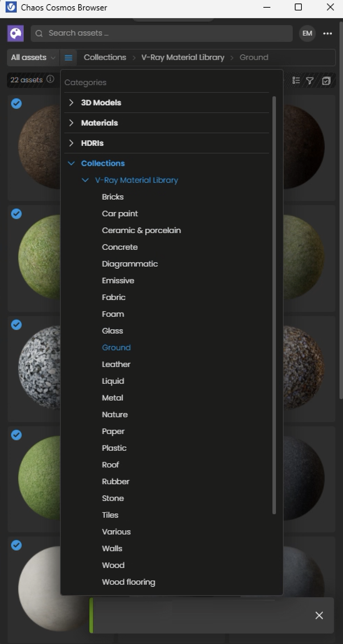Open the Nature category
This screenshot has height=644, width=343.
pyautogui.click(x=115, y=414)
